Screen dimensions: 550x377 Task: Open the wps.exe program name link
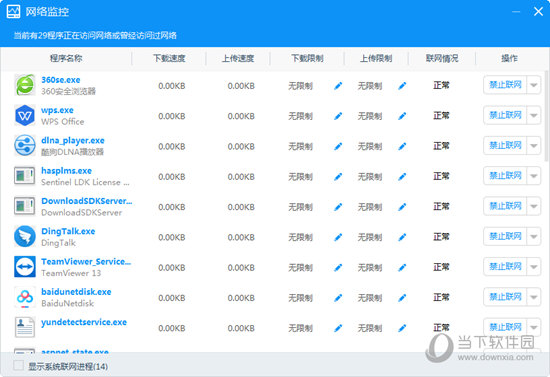(57, 110)
